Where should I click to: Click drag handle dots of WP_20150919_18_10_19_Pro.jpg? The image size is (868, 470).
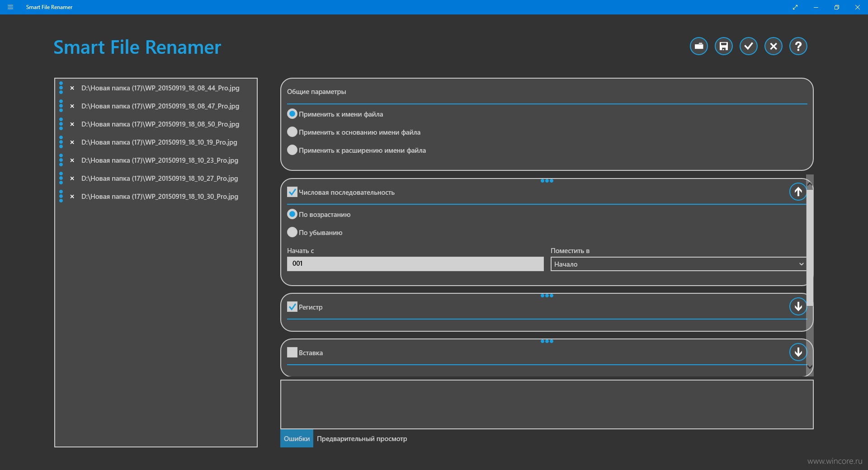[x=61, y=142]
